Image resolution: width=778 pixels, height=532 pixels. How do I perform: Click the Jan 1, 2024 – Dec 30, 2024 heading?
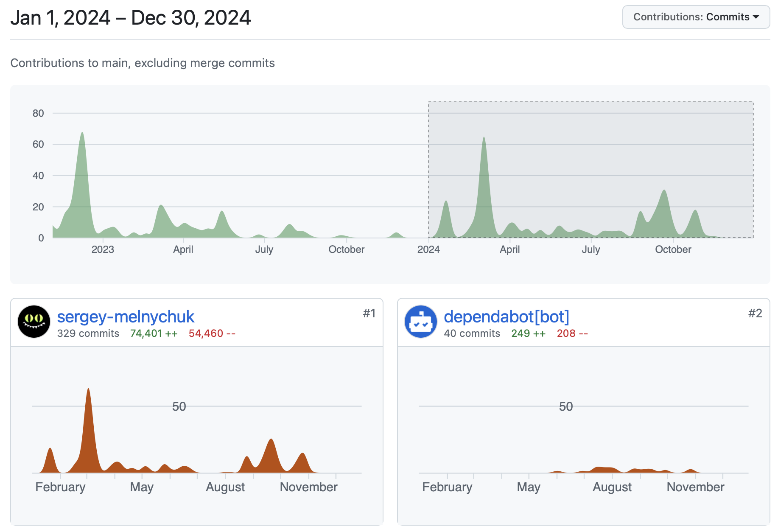130,18
